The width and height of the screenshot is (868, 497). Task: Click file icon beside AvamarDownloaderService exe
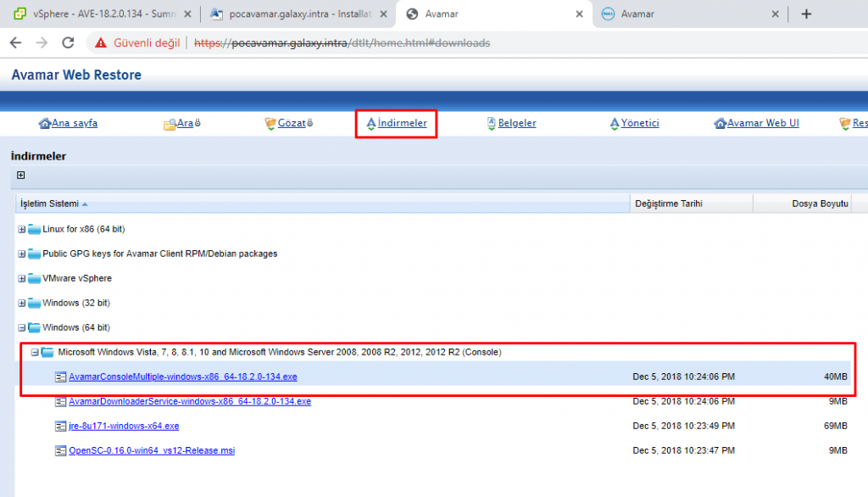point(61,402)
